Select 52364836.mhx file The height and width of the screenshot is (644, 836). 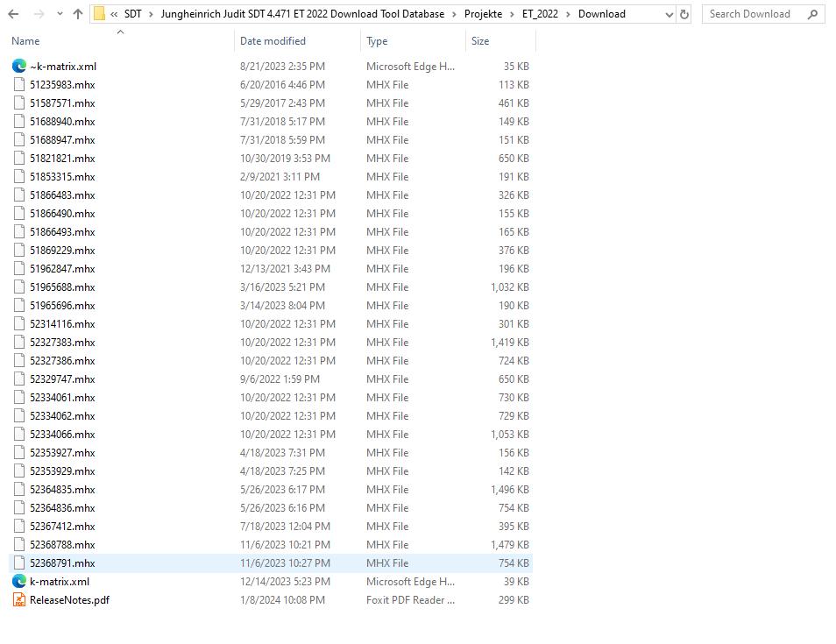62,508
